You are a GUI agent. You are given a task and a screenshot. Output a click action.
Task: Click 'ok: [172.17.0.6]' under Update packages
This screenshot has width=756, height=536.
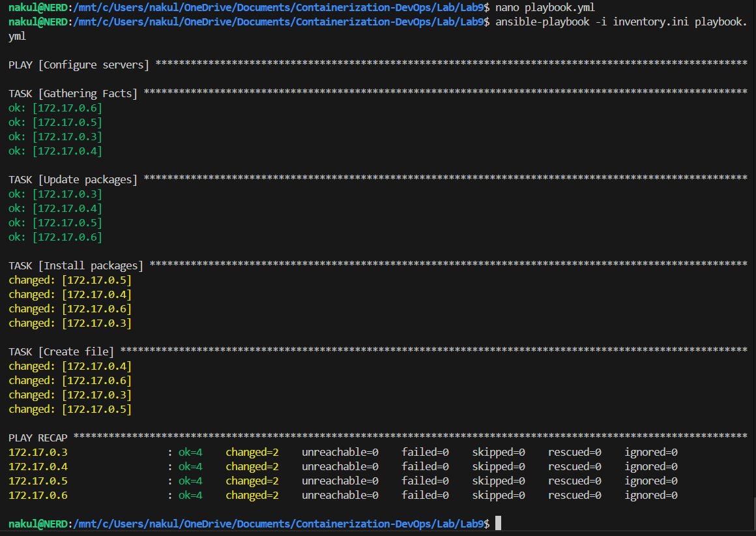(55, 237)
